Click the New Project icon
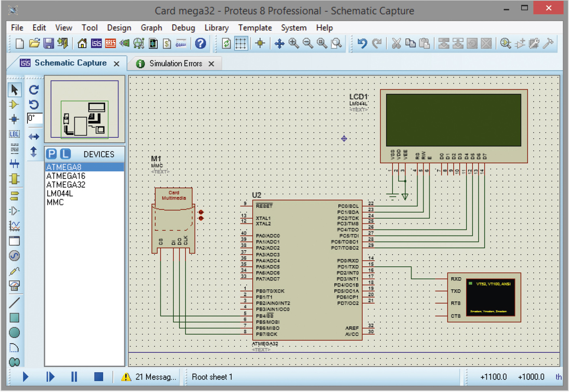Viewport: 570px width, 392px height. (19, 43)
